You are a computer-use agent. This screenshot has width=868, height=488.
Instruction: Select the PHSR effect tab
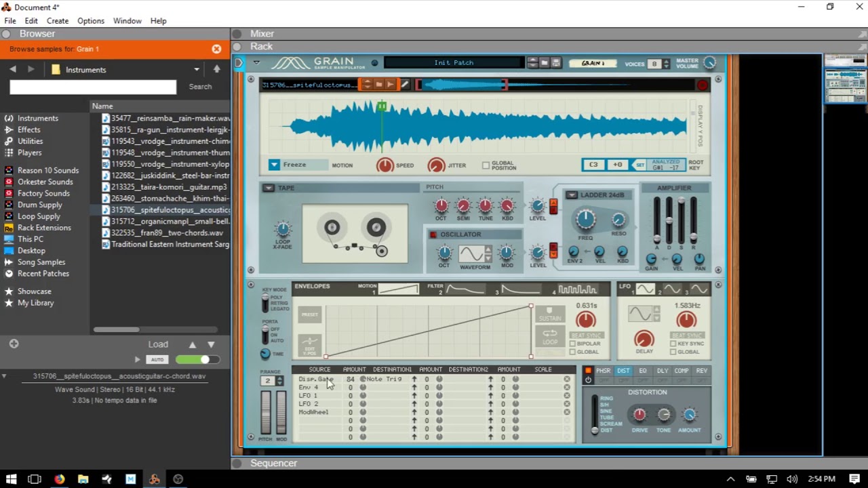[603, 371]
